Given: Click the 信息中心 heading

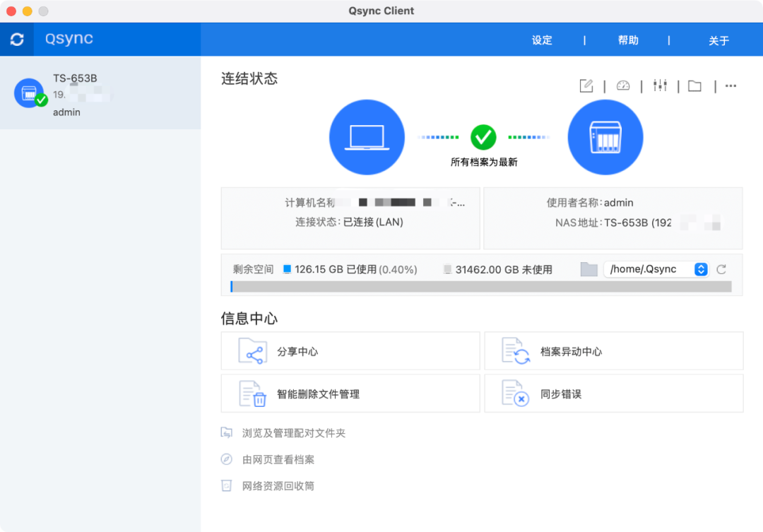Looking at the screenshot, I should click(x=249, y=319).
